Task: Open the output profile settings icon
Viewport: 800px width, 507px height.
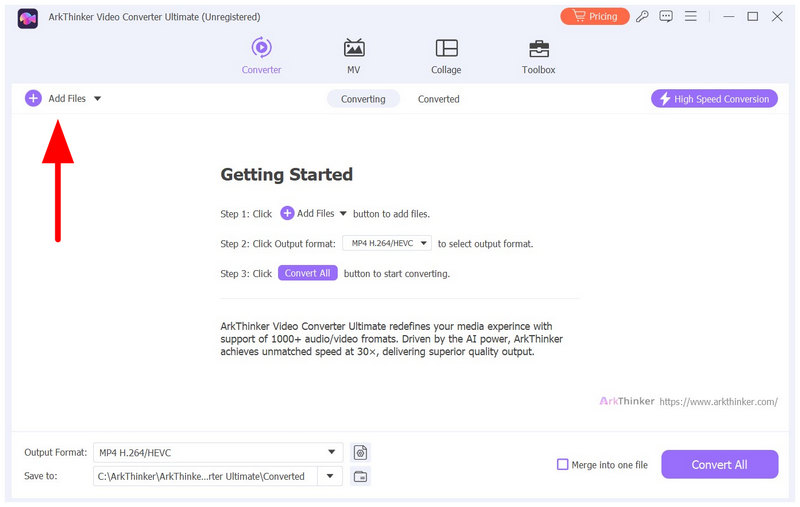Action: [360, 452]
